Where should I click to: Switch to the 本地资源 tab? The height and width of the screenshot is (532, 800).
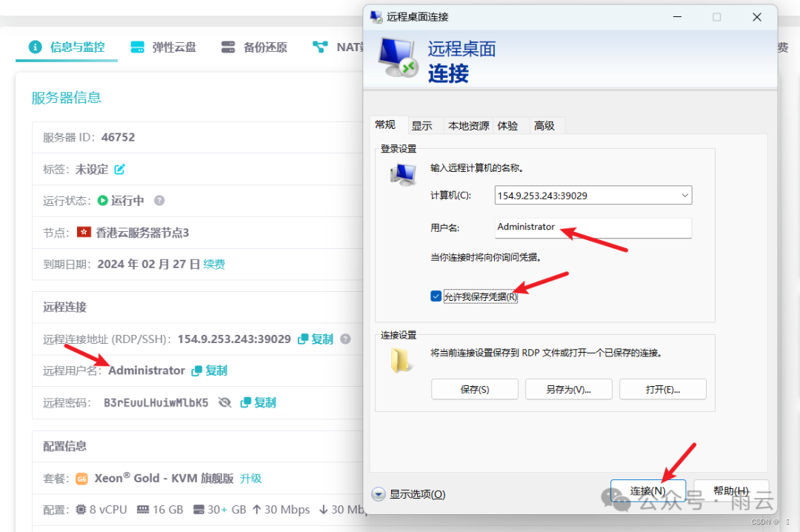point(467,125)
